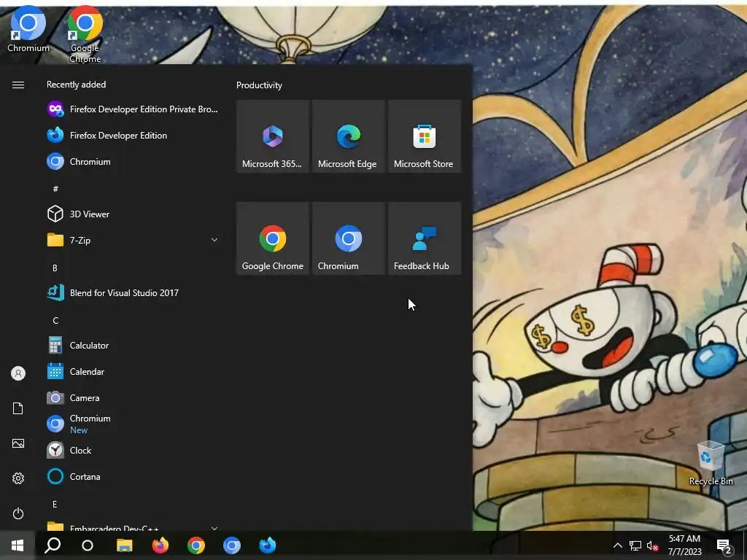This screenshot has height=560, width=747.
Task: Click the muted volume icon in tray
Action: coord(653,545)
